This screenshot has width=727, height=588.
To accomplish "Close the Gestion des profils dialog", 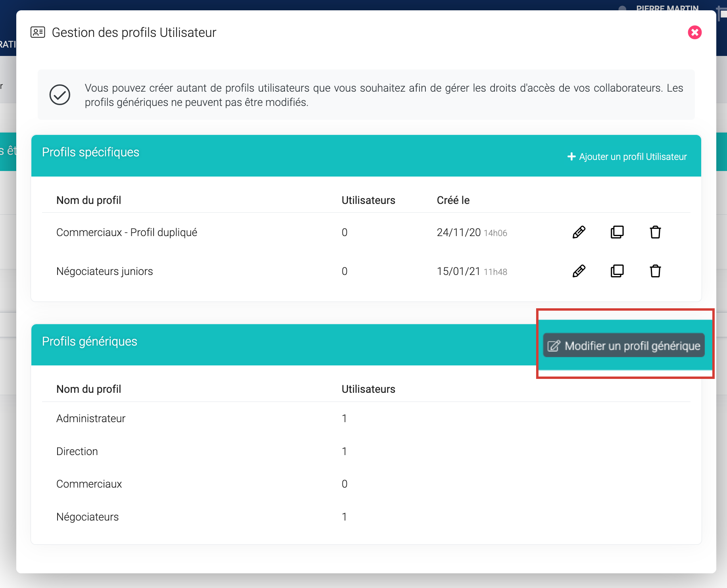I will 694,33.
